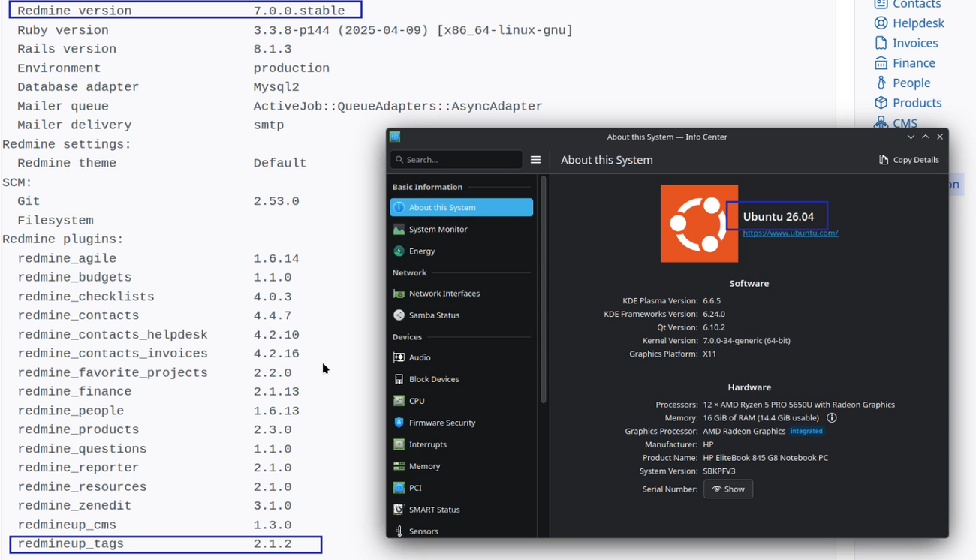Image resolution: width=976 pixels, height=560 pixels.
Task: Click the System Version value SBKPFV3
Action: click(x=719, y=471)
